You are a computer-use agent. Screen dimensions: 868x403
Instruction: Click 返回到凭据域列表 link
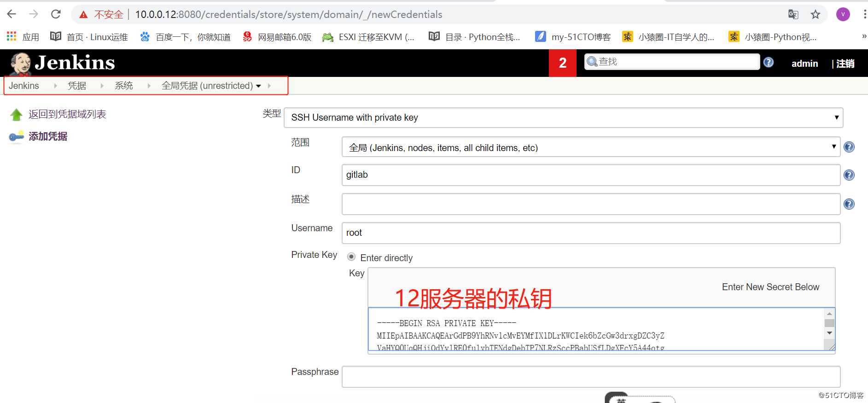(67, 114)
